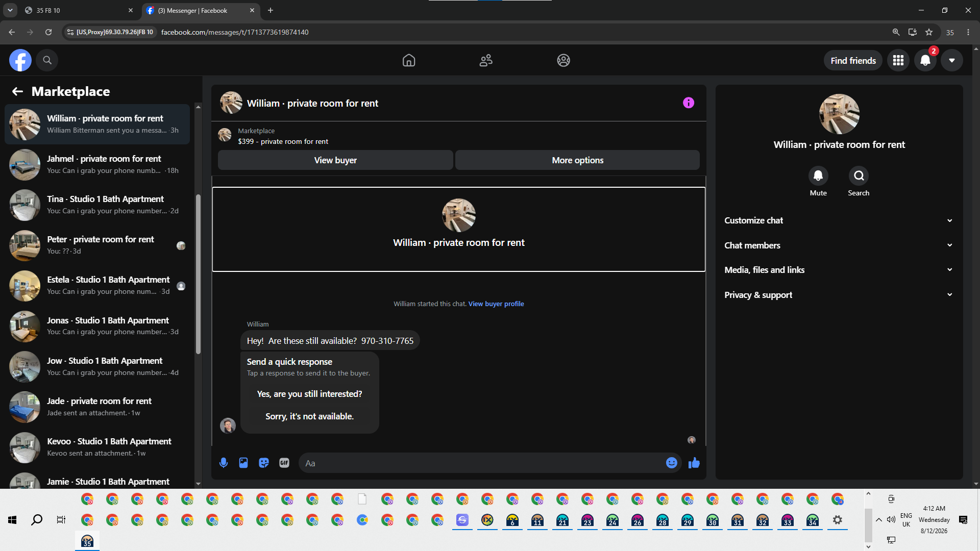Image resolution: width=980 pixels, height=551 pixels.
Task: Expand Media, files and links section
Action: click(x=839, y=270)
